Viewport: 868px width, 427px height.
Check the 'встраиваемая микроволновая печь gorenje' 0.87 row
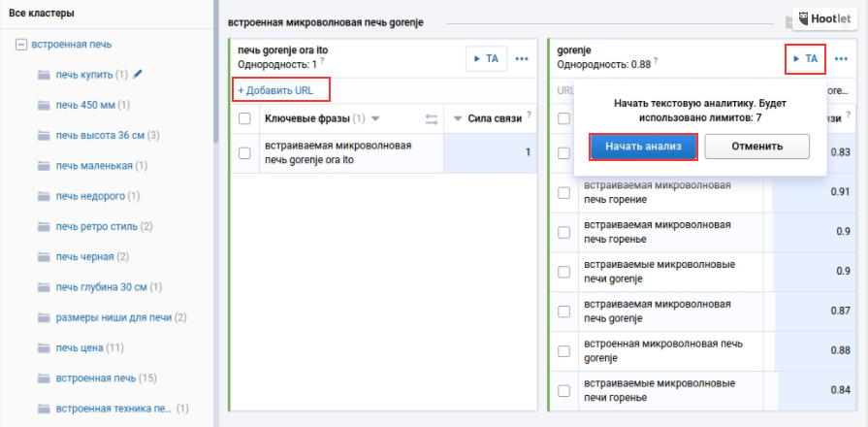pyautogui.click(x=563, y=312)
